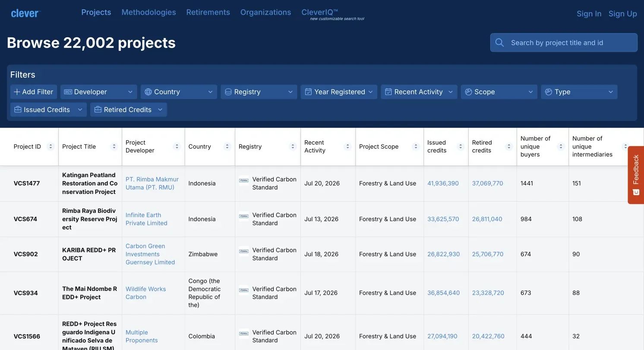Image resolution: width=644 pixels, height=350 pixels.
Task: Open the Feedback side tab
Action: (x=636, y=175)
